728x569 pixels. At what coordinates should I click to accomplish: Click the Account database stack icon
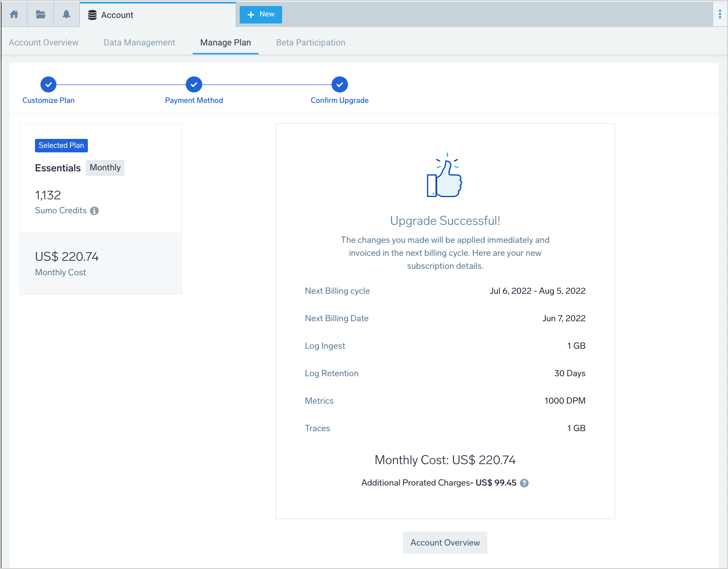click(92, 15)
